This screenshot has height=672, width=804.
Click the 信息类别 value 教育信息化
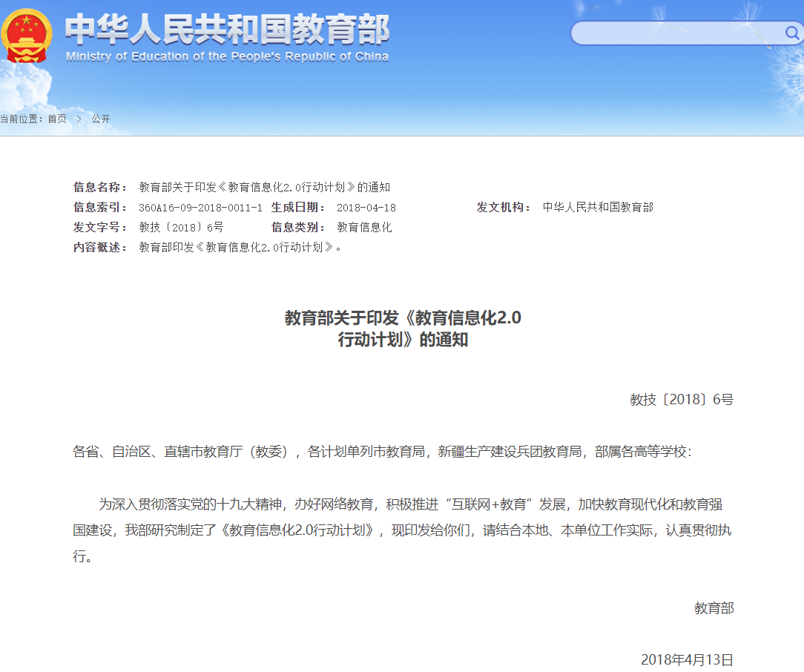click(364, 228)
